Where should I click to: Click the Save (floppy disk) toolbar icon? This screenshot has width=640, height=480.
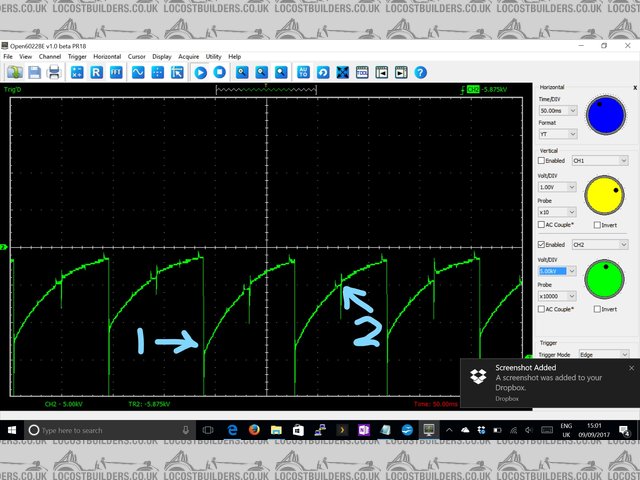[34, 73]
